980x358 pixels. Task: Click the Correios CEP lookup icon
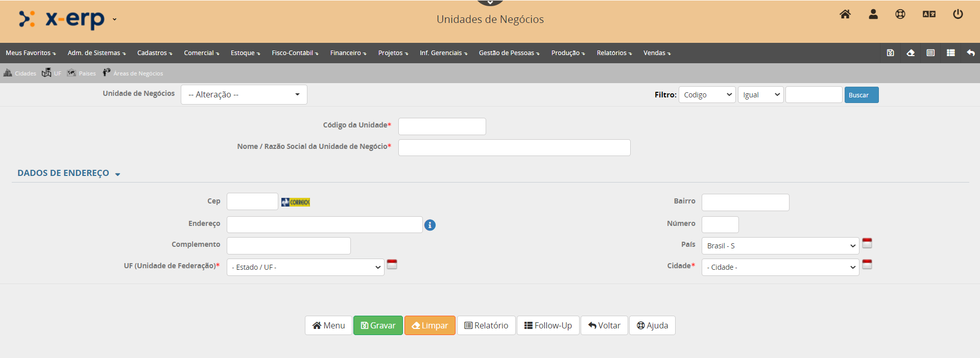[296, 202]
